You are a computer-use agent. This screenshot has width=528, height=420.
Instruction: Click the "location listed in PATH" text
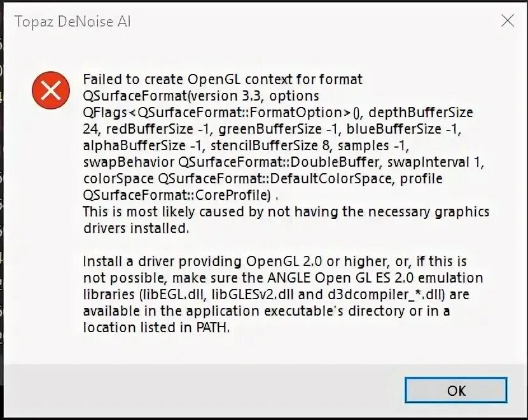tap(156, 328)
